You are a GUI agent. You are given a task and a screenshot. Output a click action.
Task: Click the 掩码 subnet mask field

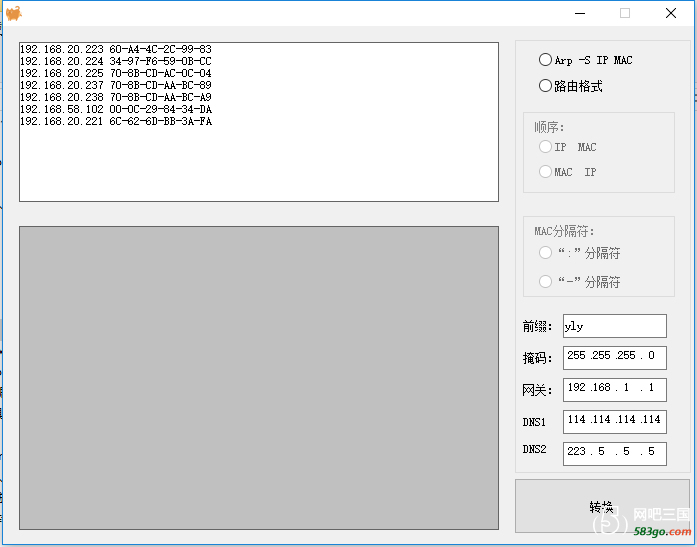click(614, 357)
